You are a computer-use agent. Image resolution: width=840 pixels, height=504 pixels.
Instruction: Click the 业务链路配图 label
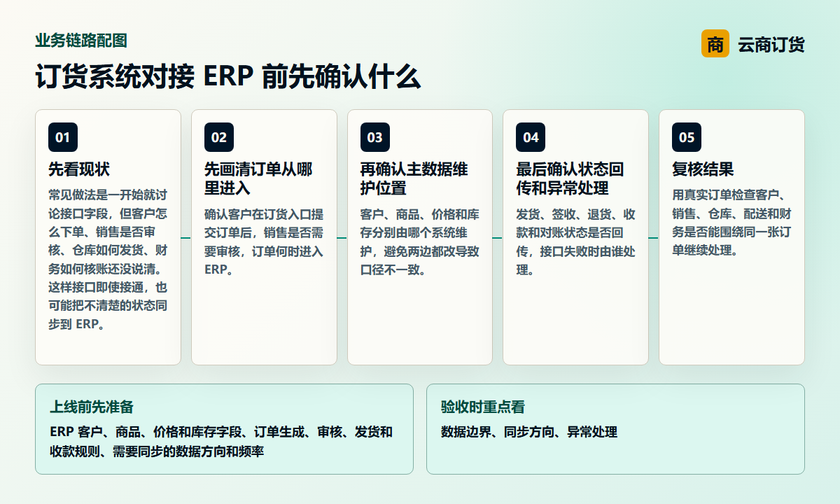pyautogui.click(x=81, y=41)
